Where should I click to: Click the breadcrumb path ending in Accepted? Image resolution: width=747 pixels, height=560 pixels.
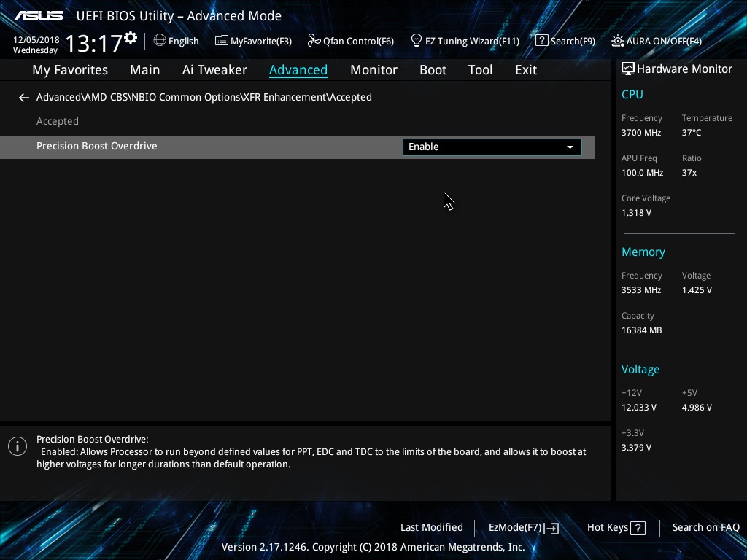tap(204, 97)
